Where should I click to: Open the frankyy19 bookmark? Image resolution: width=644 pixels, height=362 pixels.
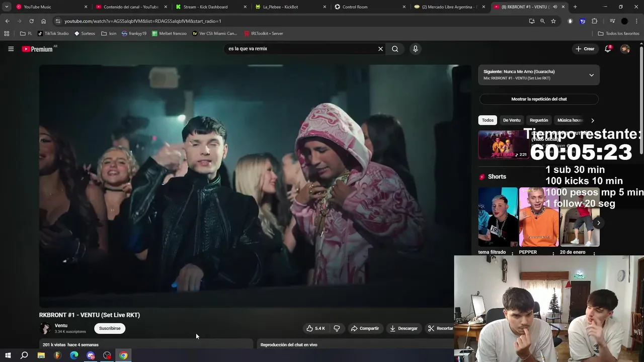click(134, 34)
